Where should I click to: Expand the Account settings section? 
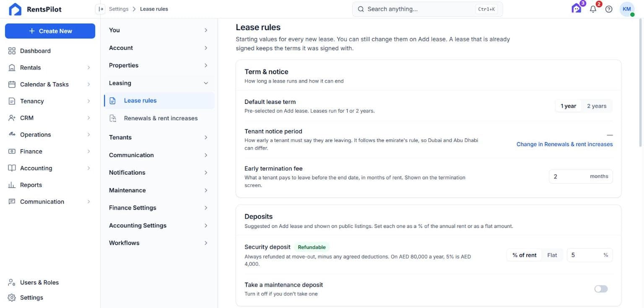click(159, 48)
